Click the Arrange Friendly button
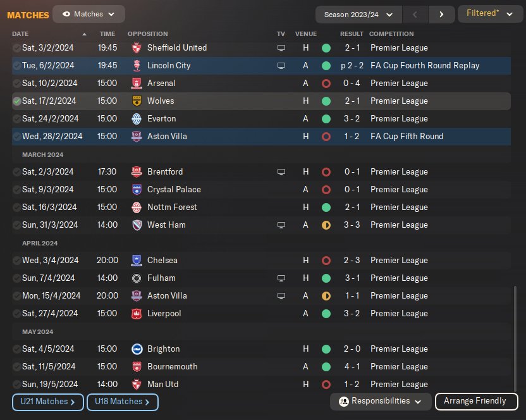The width and height of the screenshot is (526, 420). point(476,401)
